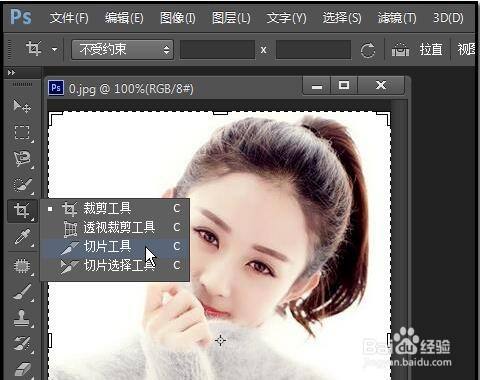Select the Rectangular Marquee tool
480x380 pixels.
click(x=22, y=132)
